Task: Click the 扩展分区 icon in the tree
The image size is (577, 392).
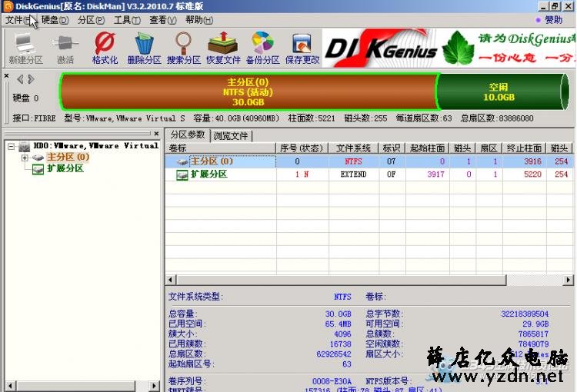Action: (x=38, y=169)
